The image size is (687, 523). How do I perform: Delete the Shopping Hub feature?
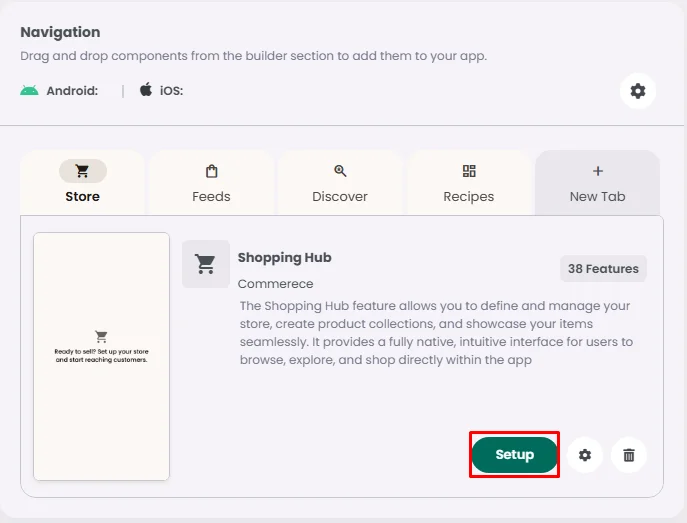click(629, 455)
